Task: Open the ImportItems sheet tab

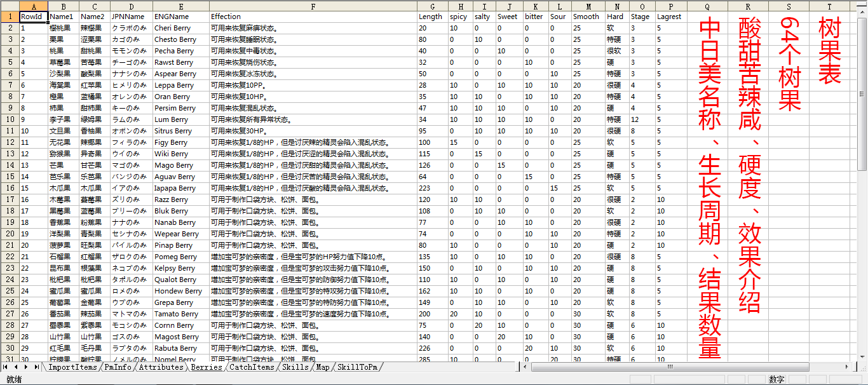Action: [x=72, y=367]
